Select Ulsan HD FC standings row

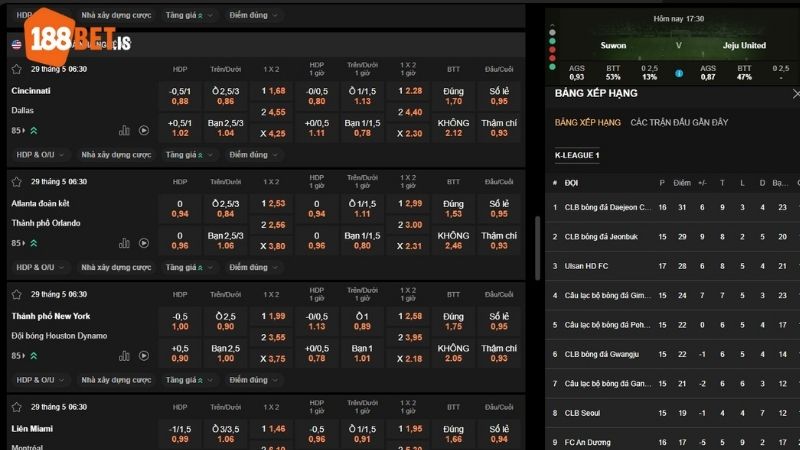tap(672, 266)
